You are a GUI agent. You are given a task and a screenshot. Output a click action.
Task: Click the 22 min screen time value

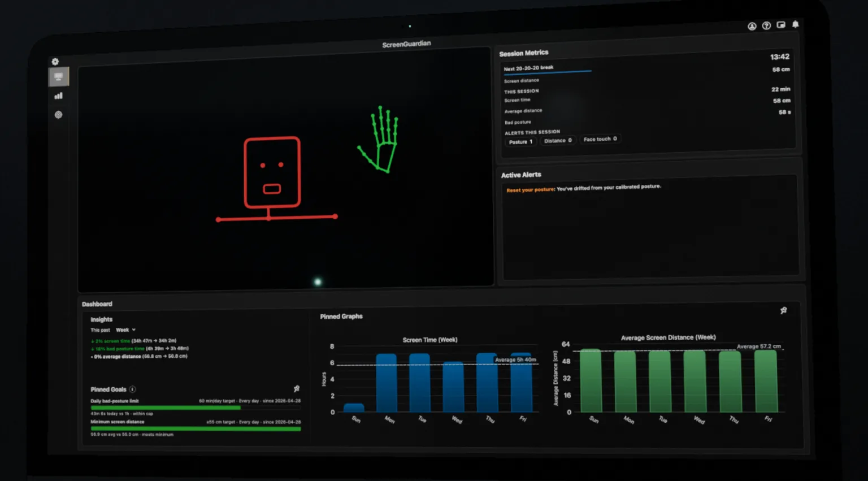[780, 89]
